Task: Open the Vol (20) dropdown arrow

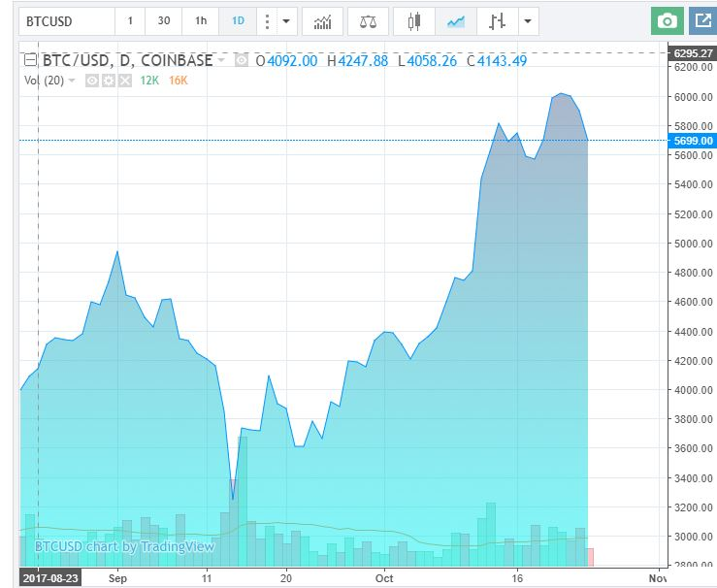Action: click(72, 81)
